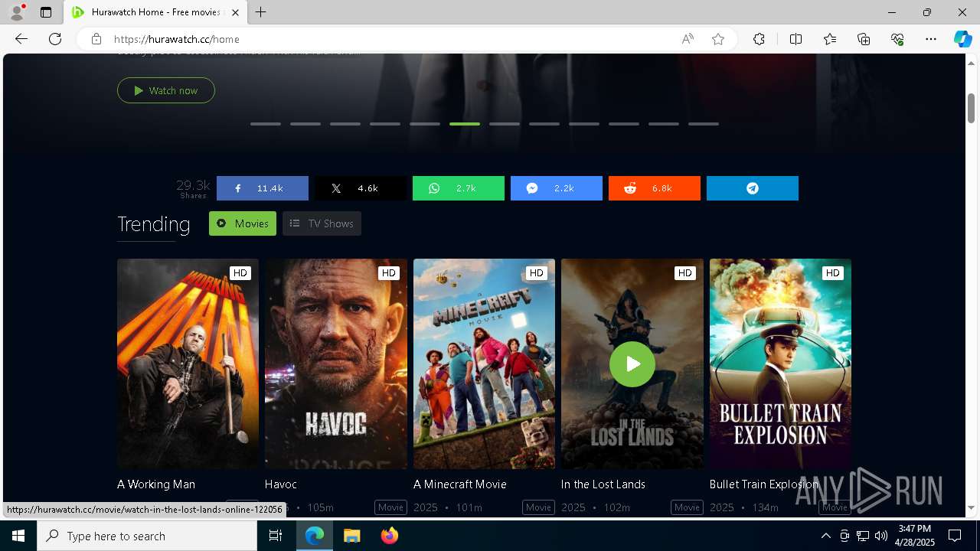Add page to favorites star icon
The image size is (980, 551).
[x=718, y=39]
